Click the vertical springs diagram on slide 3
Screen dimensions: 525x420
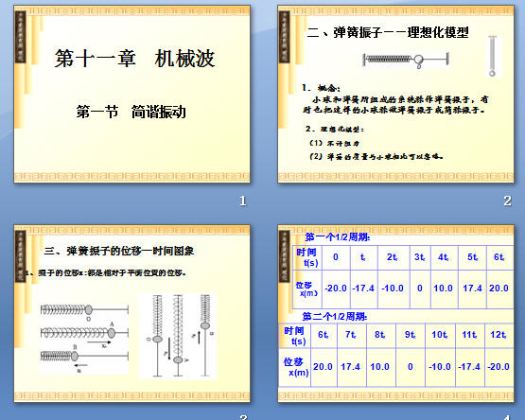tap(178, 336)
